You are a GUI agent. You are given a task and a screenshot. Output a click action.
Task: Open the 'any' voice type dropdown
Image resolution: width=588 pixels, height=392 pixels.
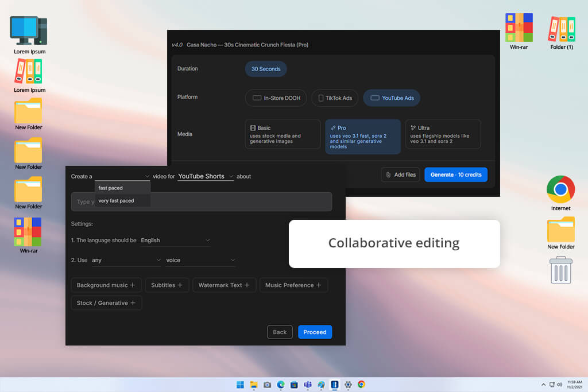pyautogui.click(x=126, y=260)
